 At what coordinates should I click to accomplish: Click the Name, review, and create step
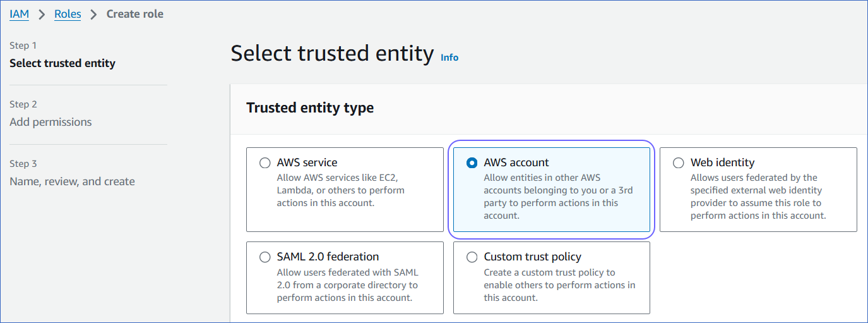pyautogui.click(x=72, y=181)
